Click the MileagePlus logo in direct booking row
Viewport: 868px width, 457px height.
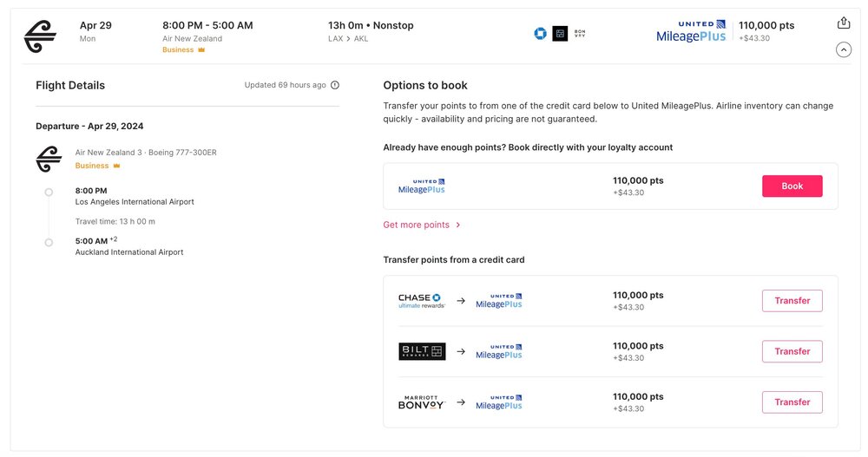click(421, 186)
